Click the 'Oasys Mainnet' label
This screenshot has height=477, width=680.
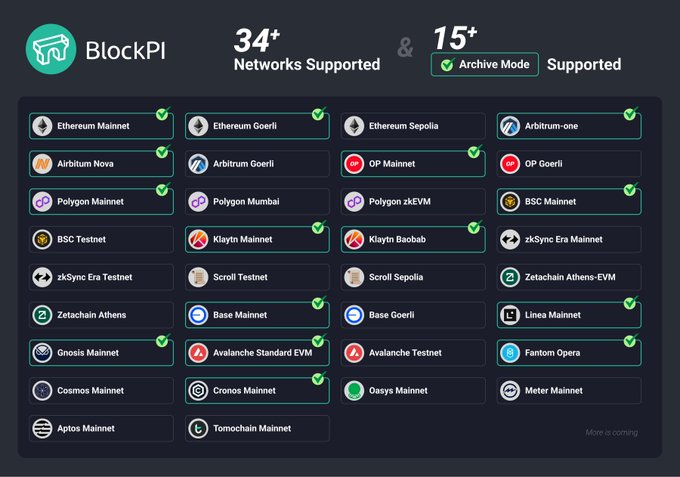398,390
